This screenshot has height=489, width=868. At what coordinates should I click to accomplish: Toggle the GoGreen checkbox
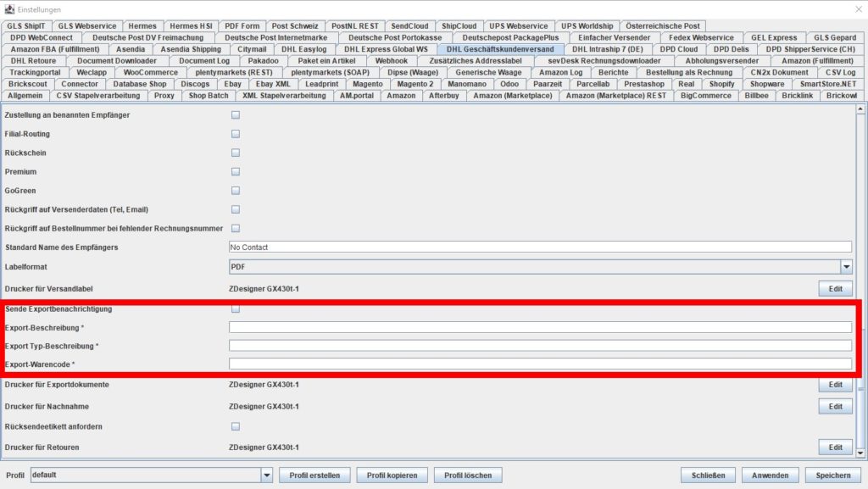tap(236, 191)
